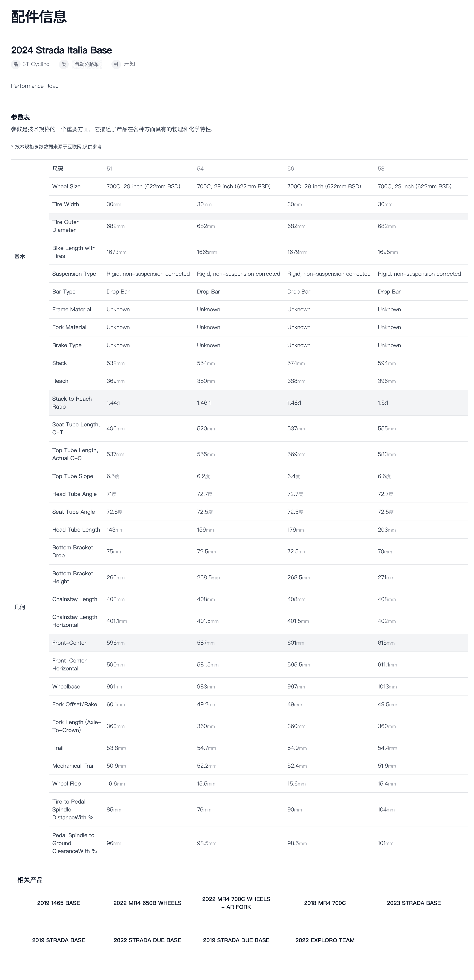Click the 品 brand badge icon
The height and width of the screenshot is (980, 474).
point(16,64)
